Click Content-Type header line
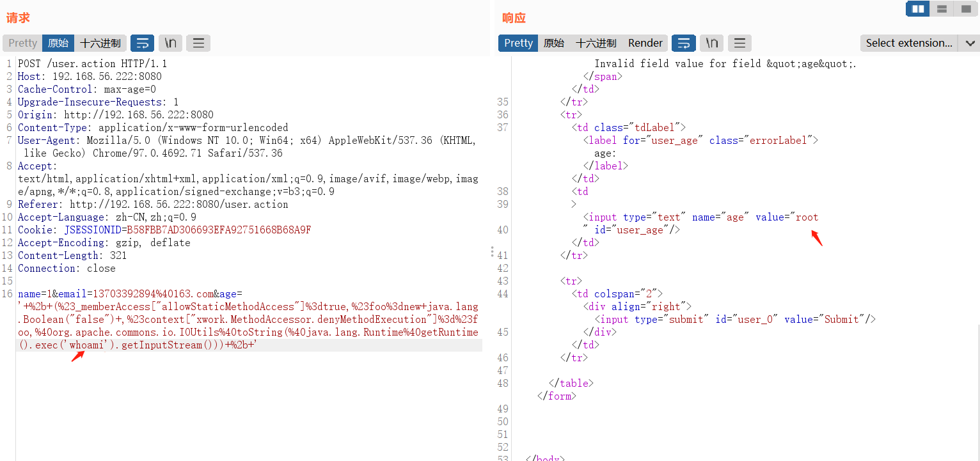This screenshot has height=461, width=980. pos(153,127)
